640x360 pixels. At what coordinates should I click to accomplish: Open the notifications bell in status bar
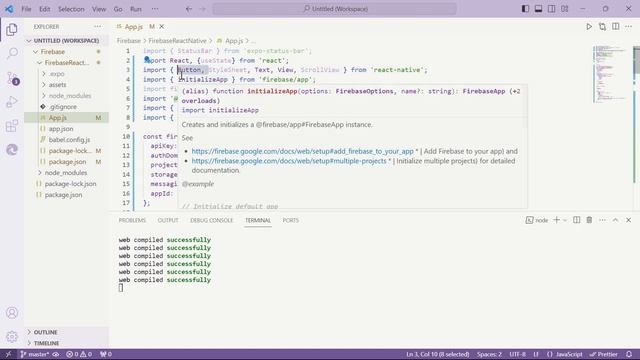[x=629, y=354]
